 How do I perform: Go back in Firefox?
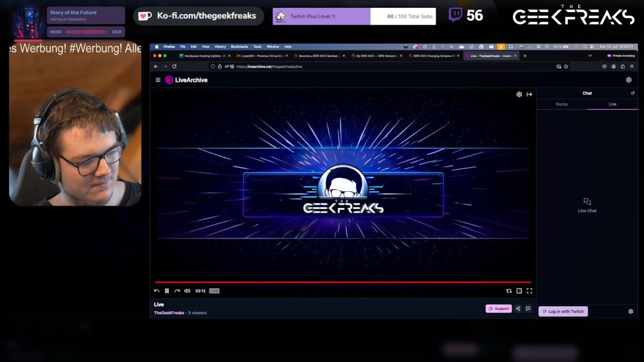tap(156, 67)
